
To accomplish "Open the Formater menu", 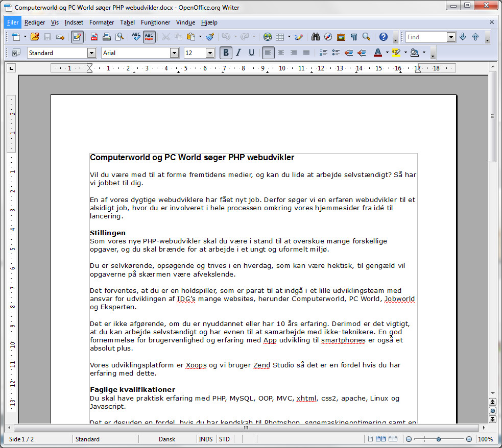I will 102,22.
